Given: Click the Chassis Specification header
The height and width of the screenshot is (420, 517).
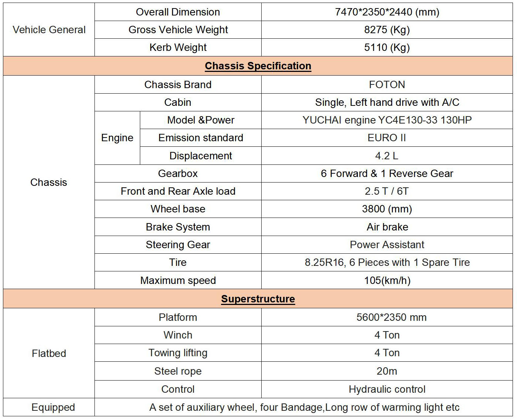Looking at the screenshot, I should pos(258,66).
